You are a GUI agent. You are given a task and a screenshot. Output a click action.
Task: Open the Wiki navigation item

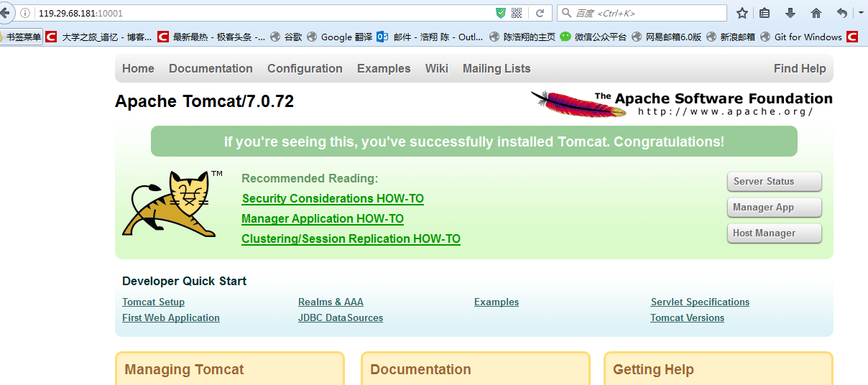[437, 68]
